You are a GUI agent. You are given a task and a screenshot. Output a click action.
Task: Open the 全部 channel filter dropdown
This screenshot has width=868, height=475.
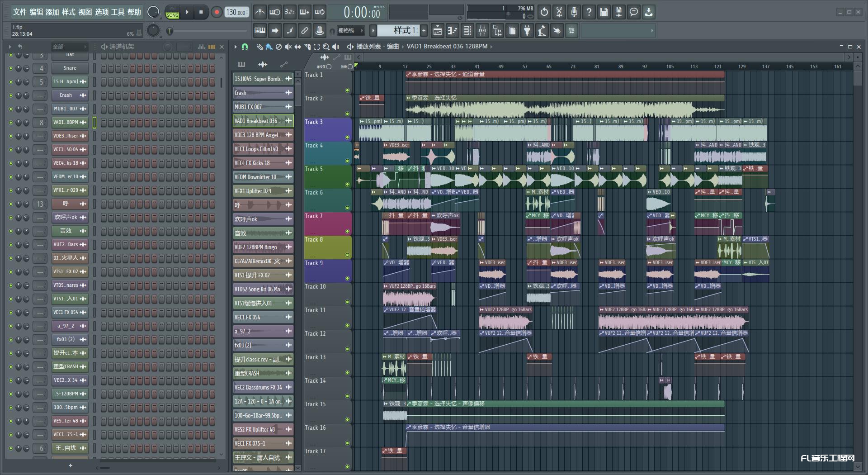click(x=69, y=47)
